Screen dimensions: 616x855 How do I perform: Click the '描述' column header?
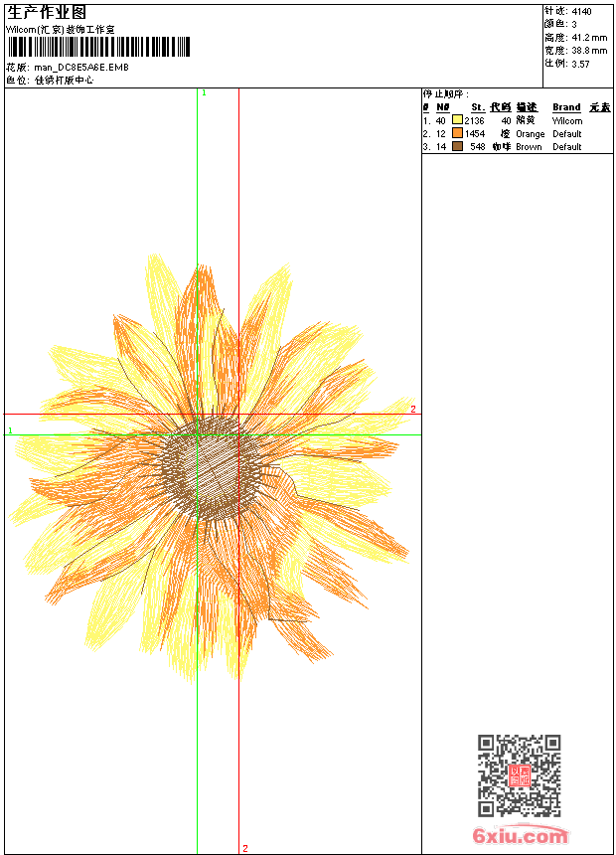pyautogui.click(x=527, y=107)
